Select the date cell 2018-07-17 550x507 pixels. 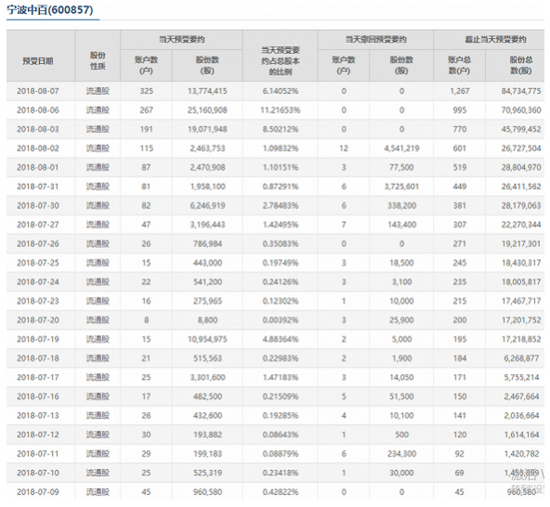click(x=38, y=377)
